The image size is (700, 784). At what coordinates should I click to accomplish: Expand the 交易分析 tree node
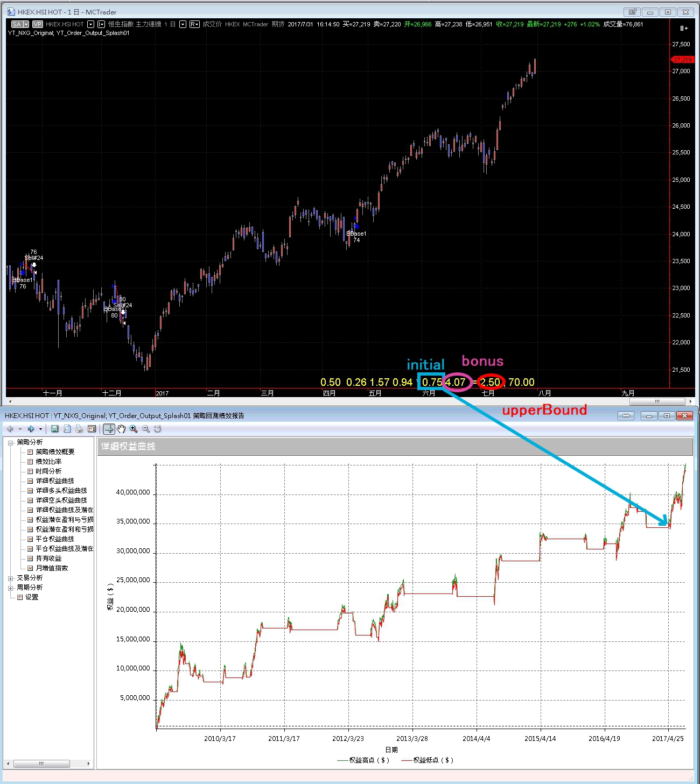(x=10, y=578)
